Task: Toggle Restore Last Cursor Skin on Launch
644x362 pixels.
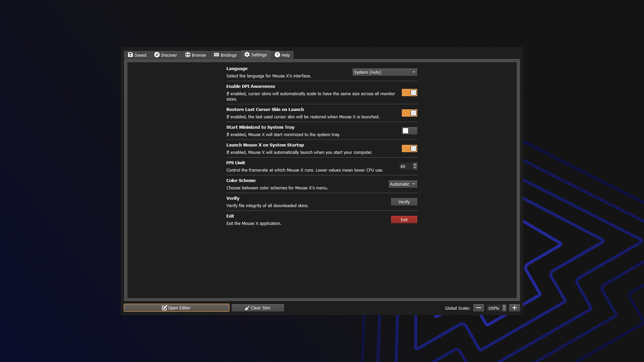Action: click(x=410, y=113)
